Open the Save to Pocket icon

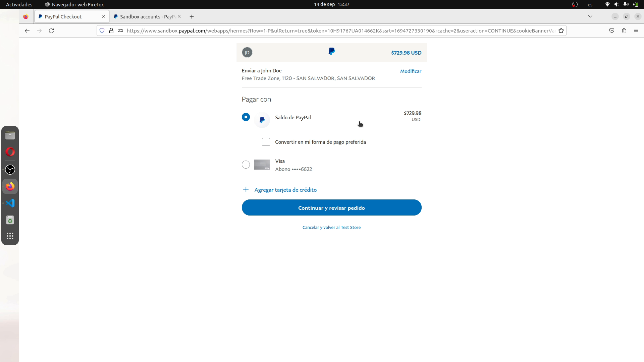pyautogui.click(x=612, y=31)
